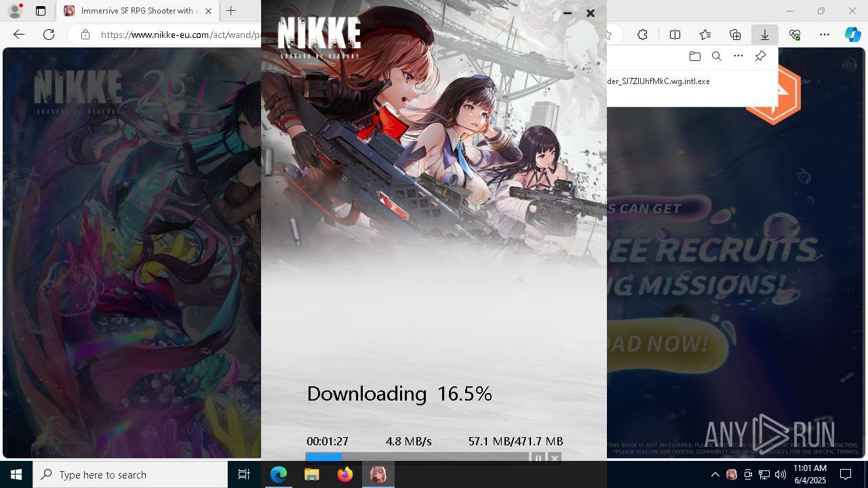Go back in Edge browser
The width and height of the screenshot is (868, 488).
click(x=19, y=35)
